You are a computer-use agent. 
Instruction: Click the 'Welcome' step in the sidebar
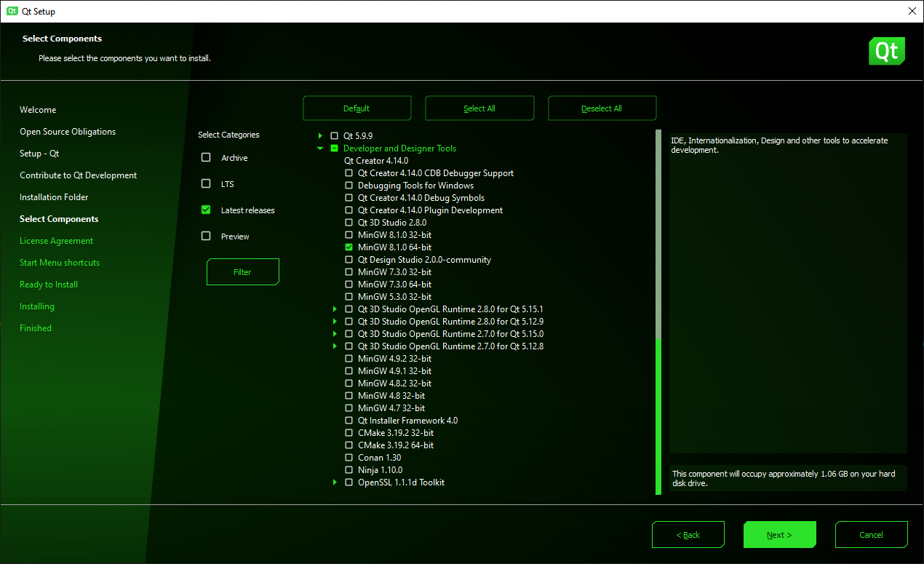tap(38, 110)
